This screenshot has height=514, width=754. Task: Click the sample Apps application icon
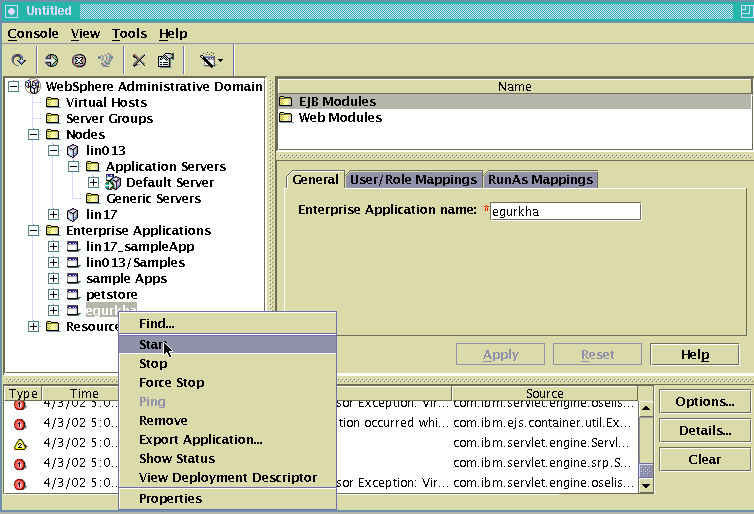pyautogui.click(x=73, y=278)
